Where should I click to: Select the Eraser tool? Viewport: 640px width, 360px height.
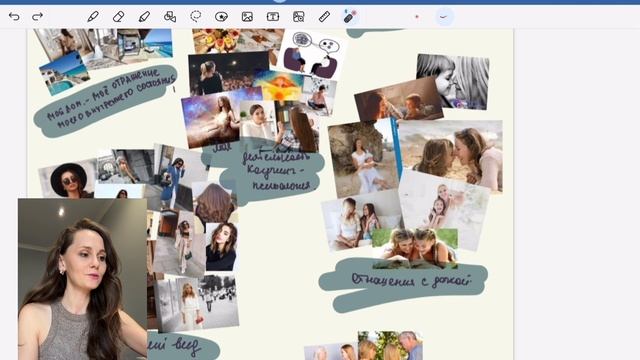[x=118, y=17]
